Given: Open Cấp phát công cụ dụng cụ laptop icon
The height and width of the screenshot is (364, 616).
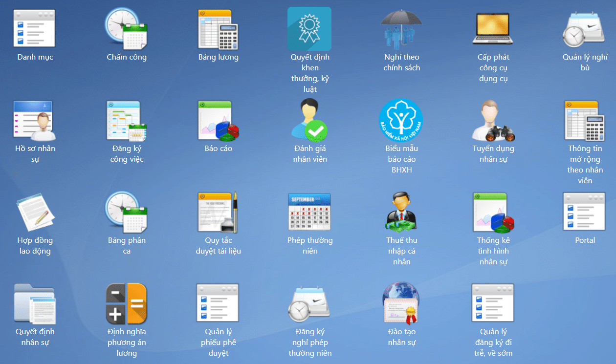Looking at the screenshot, I should 493,29.
